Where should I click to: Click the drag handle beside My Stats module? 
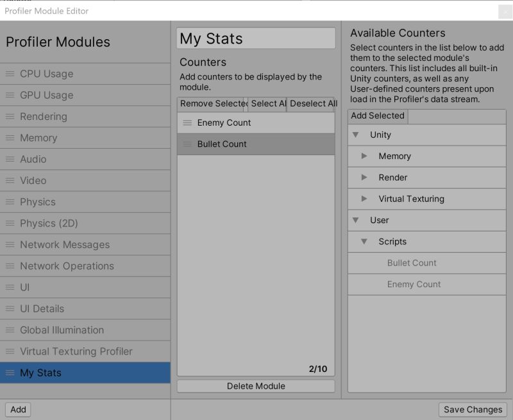pyautogui.click(x=10, y=373)
